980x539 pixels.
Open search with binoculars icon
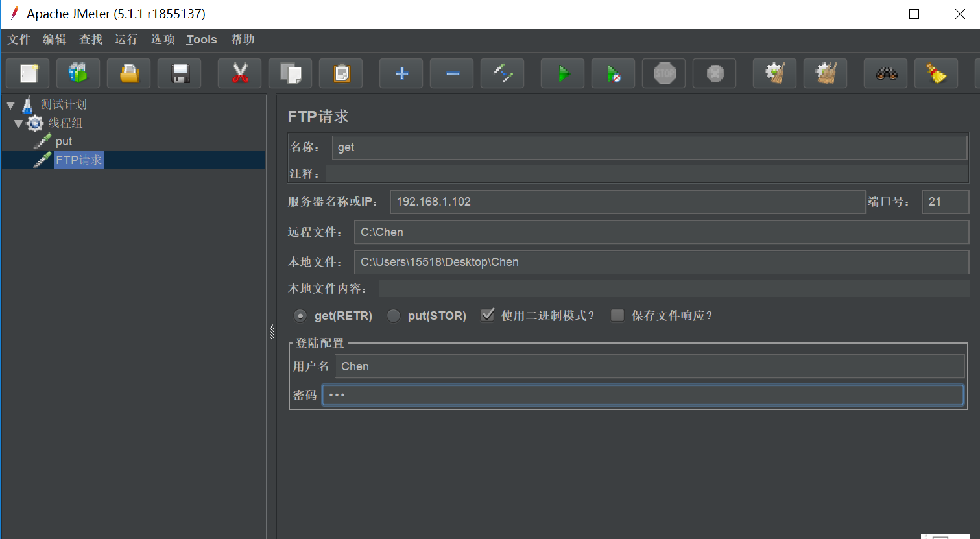(x=886, y=73)
